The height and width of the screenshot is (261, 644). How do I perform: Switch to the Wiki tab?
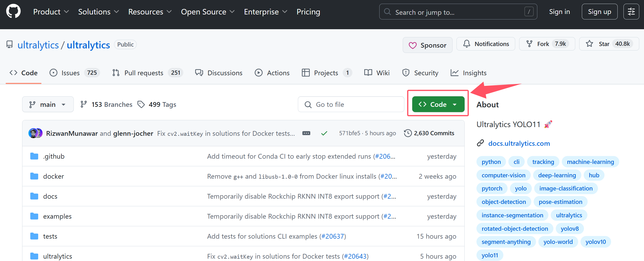pyautogui.click(x=377, y=73)
